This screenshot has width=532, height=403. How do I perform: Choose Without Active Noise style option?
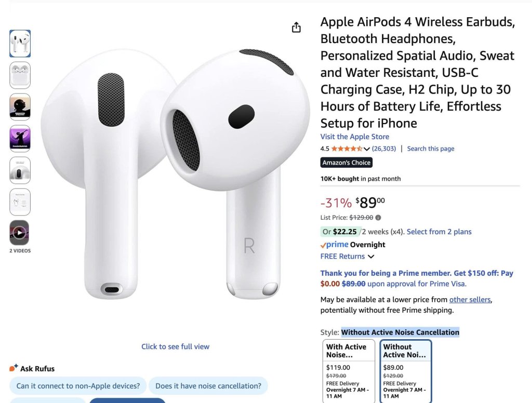click(x=406, y=371)
